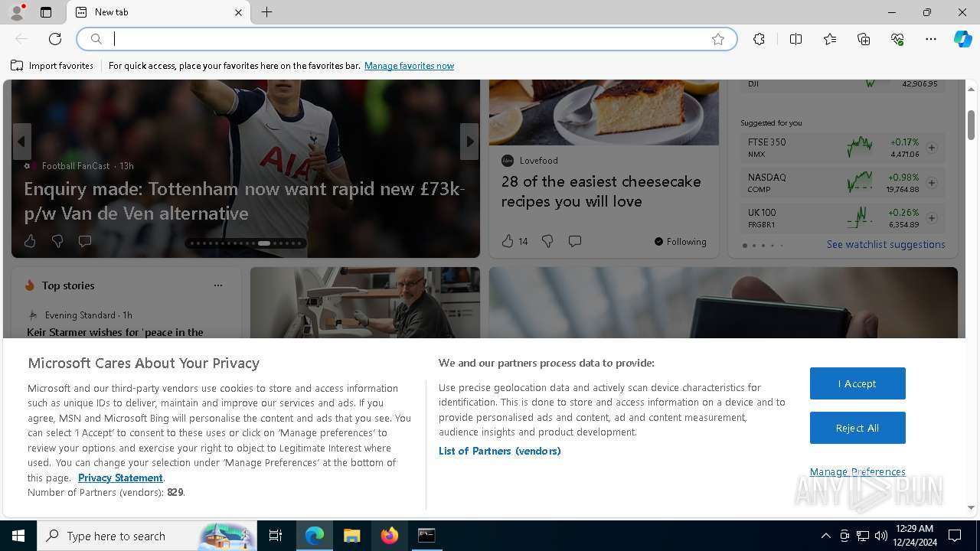980x551 pixels.
Task: Click Import favorites
Action: (x=52, y=66)
